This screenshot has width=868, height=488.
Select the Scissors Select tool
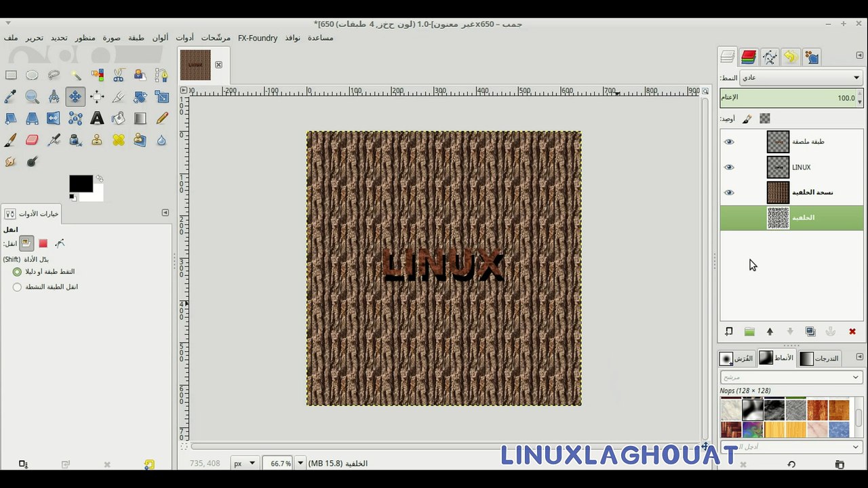tap(119, 75)
